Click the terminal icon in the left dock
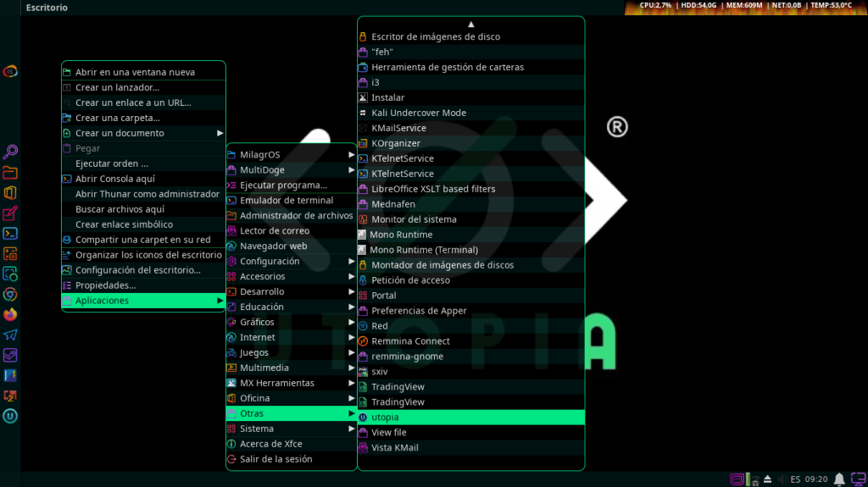This screenshot has width=868, height=487. tap(10, 233)
